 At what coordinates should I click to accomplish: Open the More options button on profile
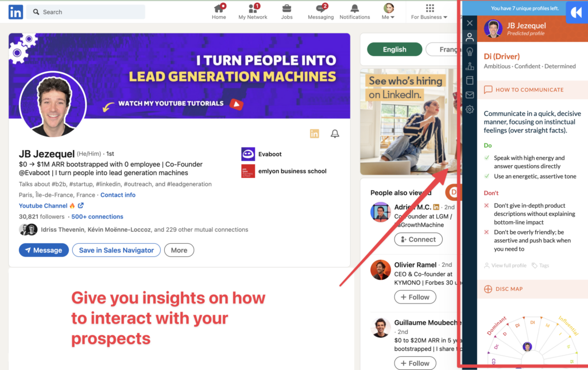pos(179,250)
